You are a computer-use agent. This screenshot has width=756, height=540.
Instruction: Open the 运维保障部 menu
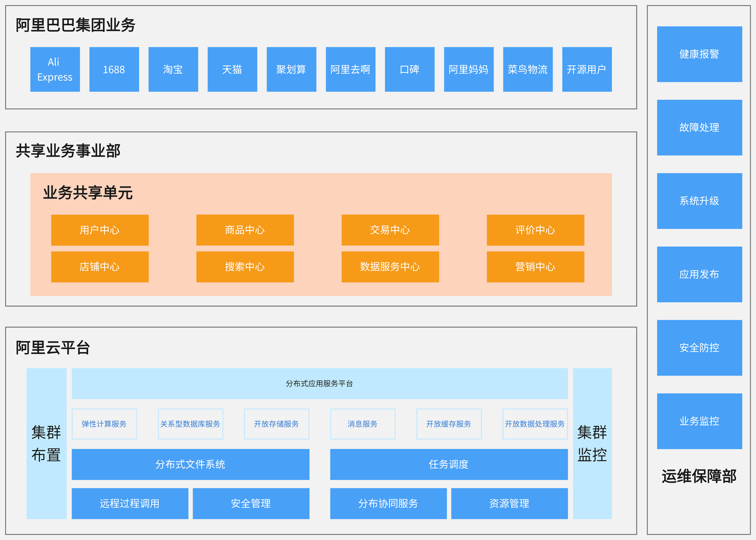pos(699,477)
